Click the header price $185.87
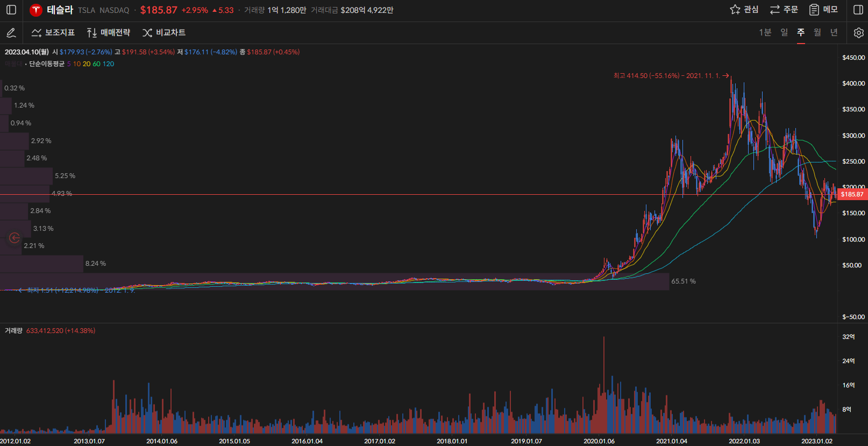868x446 pixels. click(x=159, y=10)
